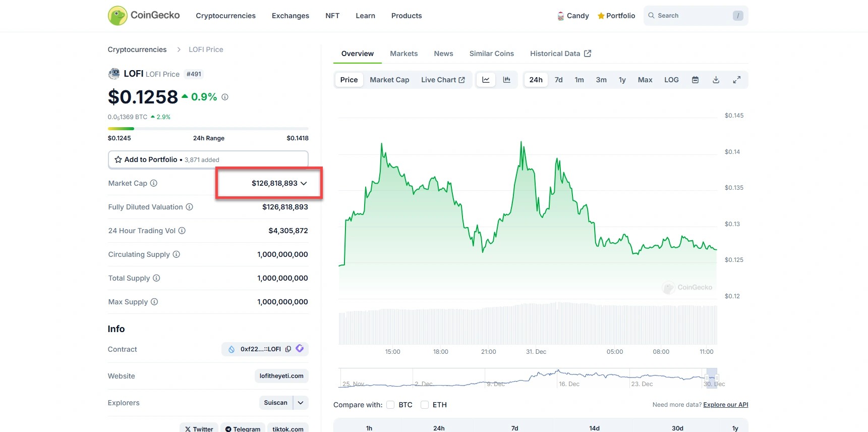Copy the LOFI contract address

coord(288,349)
